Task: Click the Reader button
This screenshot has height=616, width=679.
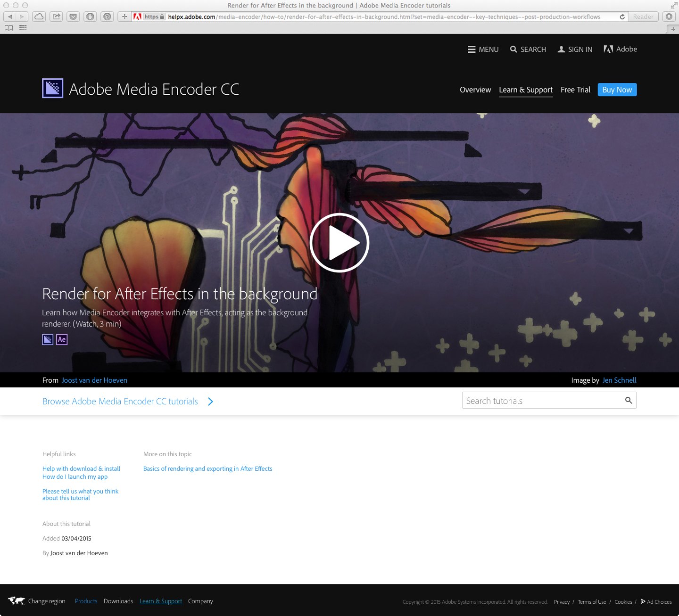Action: tap(643, 16)
